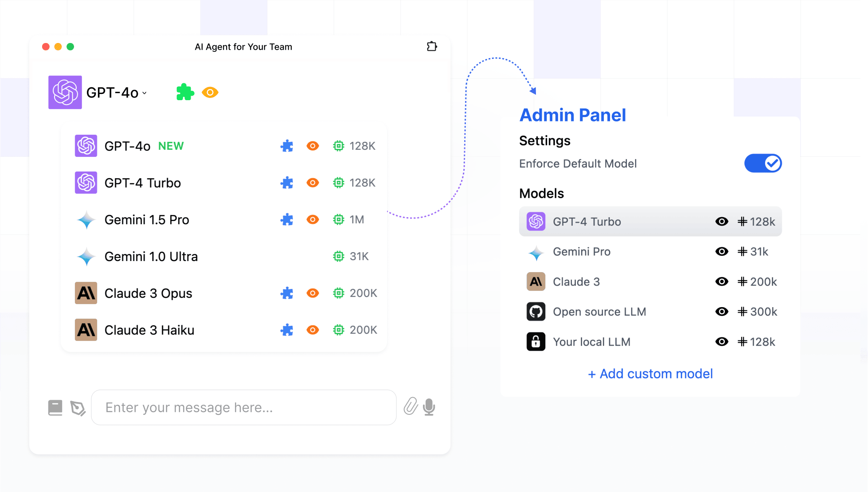Toggle visibility eye for Your local LLM
This screenshot has height=492, width=868.
click(x=722, y=342)
